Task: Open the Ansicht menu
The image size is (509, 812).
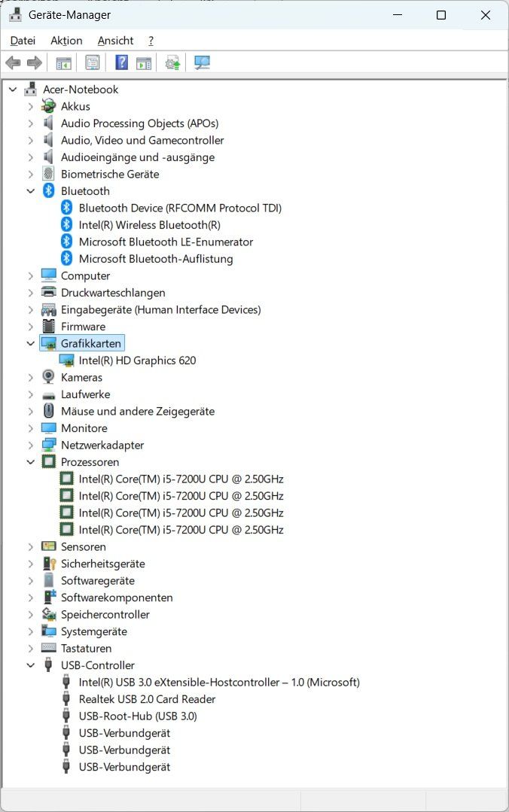Action: click(x=116, y=41)
